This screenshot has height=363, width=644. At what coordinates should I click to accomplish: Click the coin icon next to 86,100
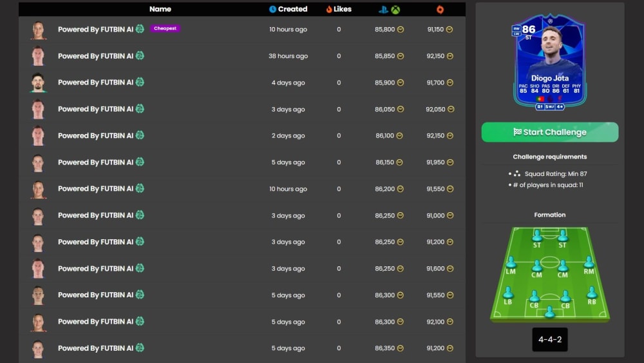(x=399, y=135)
